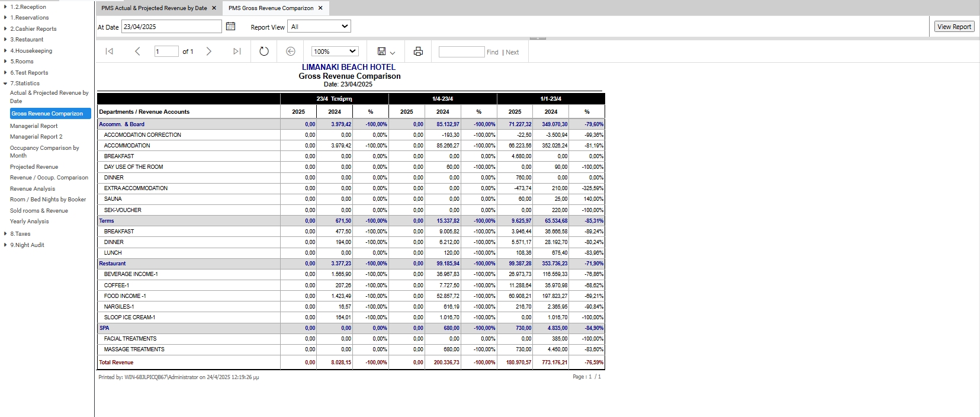Click the Next search link
This screenshot has width=980, height=417.
512,52
